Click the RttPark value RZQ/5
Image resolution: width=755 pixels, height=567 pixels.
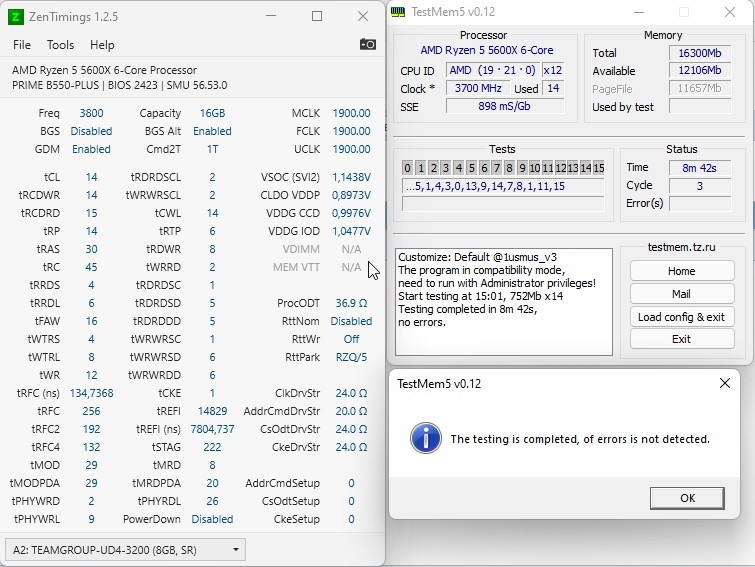pyautogui.click(x=351, y=357)
